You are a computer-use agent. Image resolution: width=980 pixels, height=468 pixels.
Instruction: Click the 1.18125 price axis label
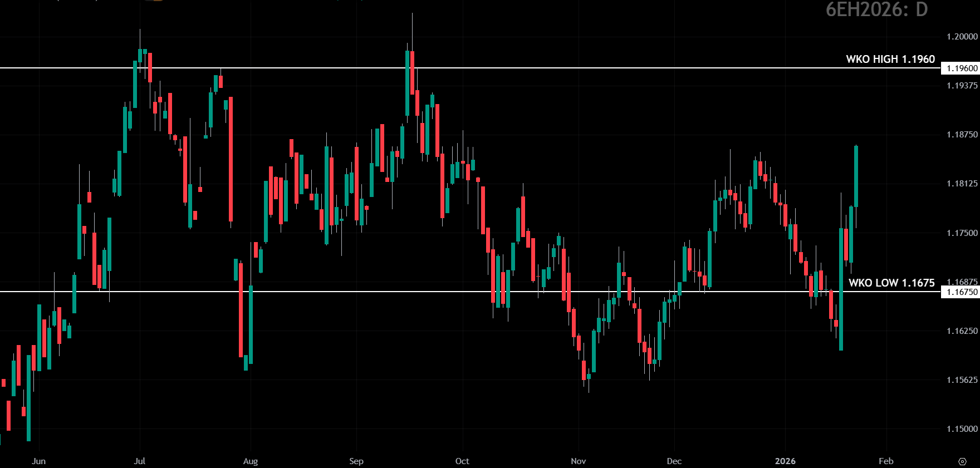(x=962, y=184)
